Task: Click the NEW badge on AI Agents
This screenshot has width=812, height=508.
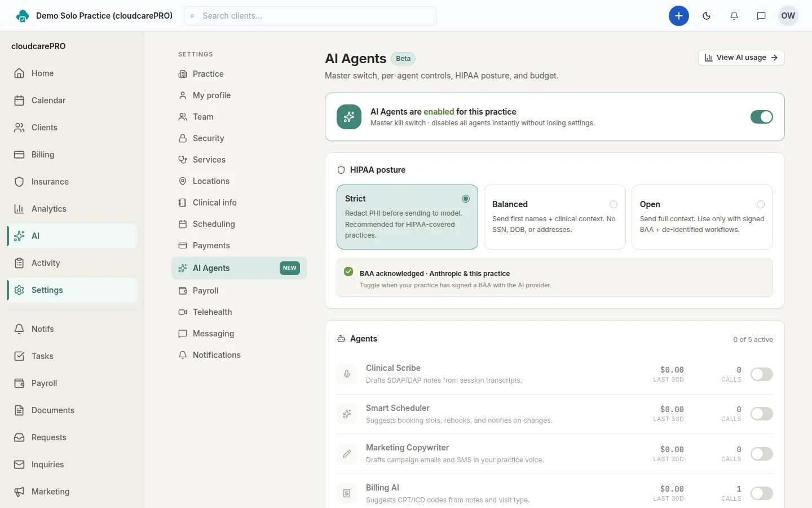Action: click(290, 268)
